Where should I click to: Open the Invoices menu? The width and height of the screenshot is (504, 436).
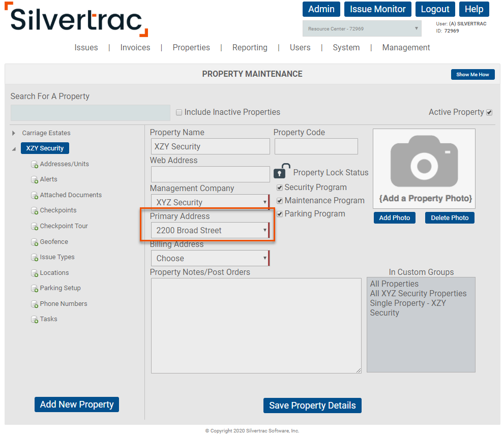[x=135, y=48]
